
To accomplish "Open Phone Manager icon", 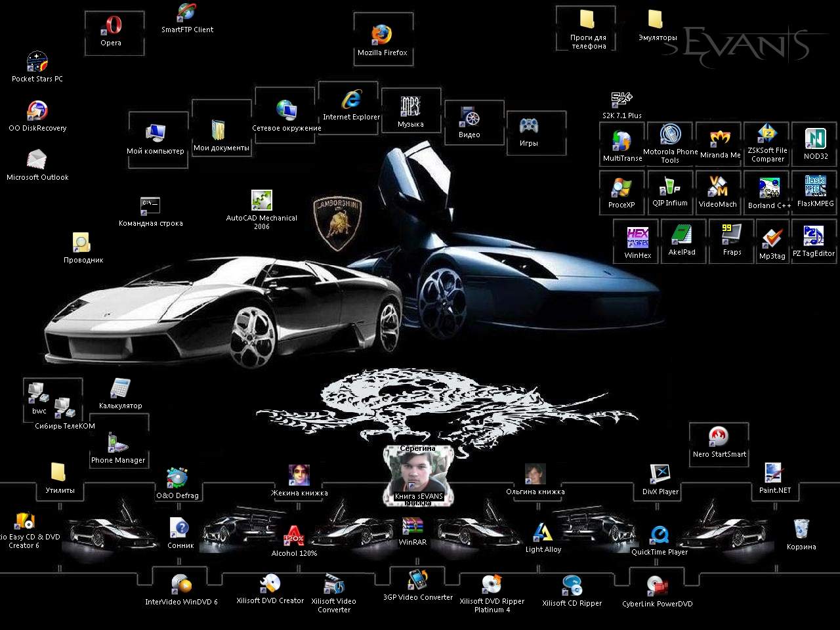I will tap(117, 443).
